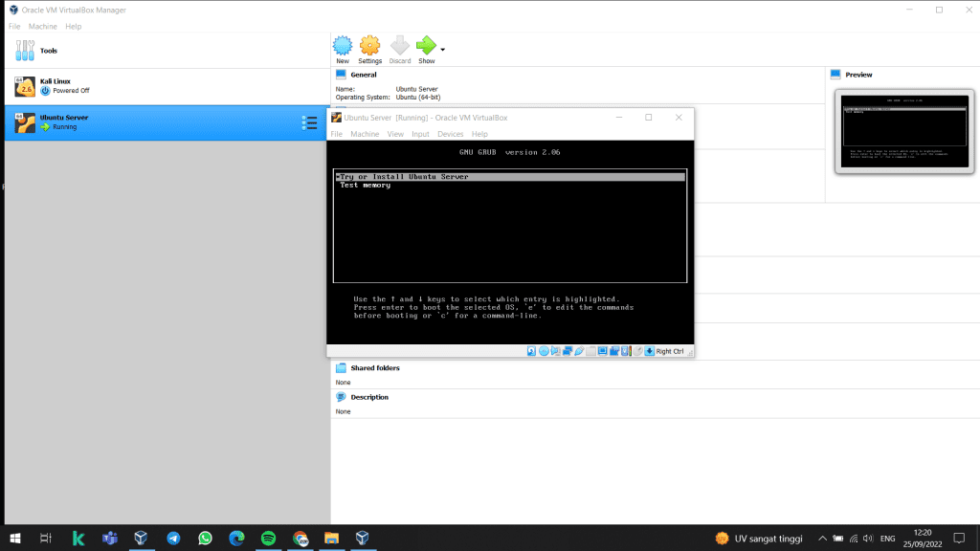Click the hard disk activity status icon
Viewport: 980px width, 551px height.
click(x=531, y=351)
